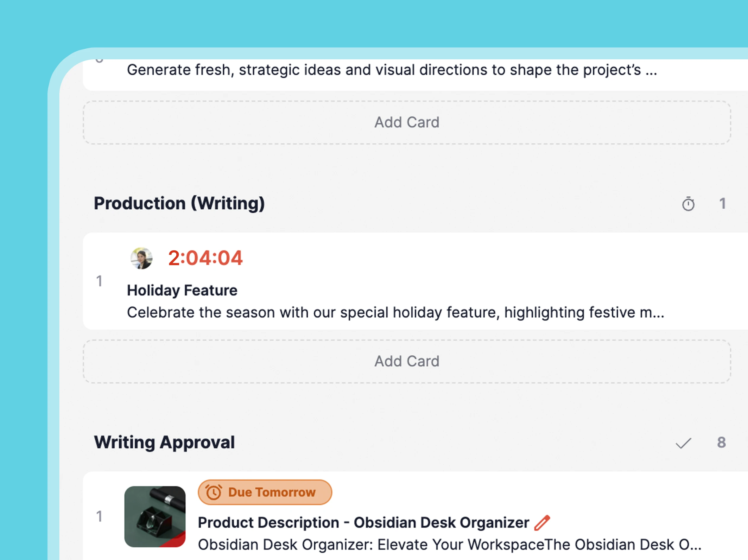Click the sequence number 1 beside Holiday Feature
The height and width of the screenshot is (560, 748).
click(x=100, y=281)
